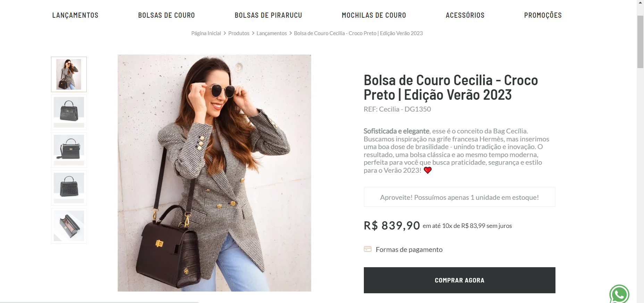Open the Bolsas de Couro menu
Image resolution: width=644 pixels, height=303 pixels.
pyautogui.click(x=166, y=15)
